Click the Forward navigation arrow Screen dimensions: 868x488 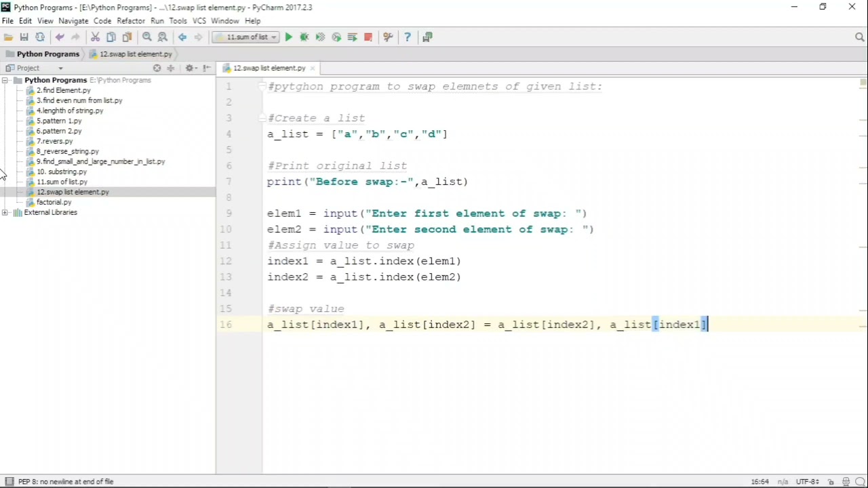[198, 37]
